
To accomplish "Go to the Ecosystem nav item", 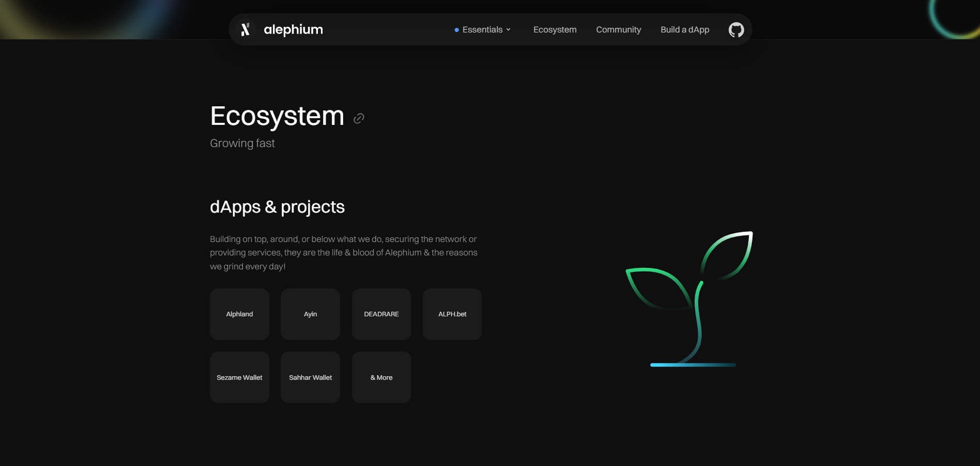I will pyautogui.click(x=555, y=30).
